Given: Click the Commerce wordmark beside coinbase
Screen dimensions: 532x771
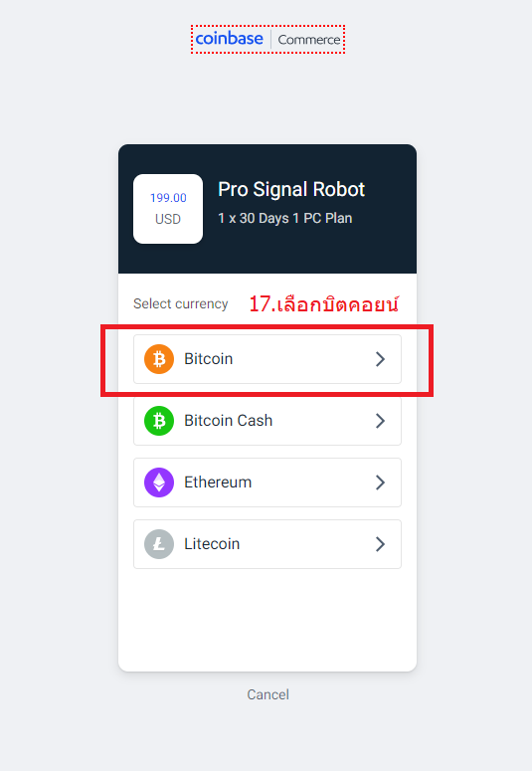Looking at the screenshot, I should (309, 40).
